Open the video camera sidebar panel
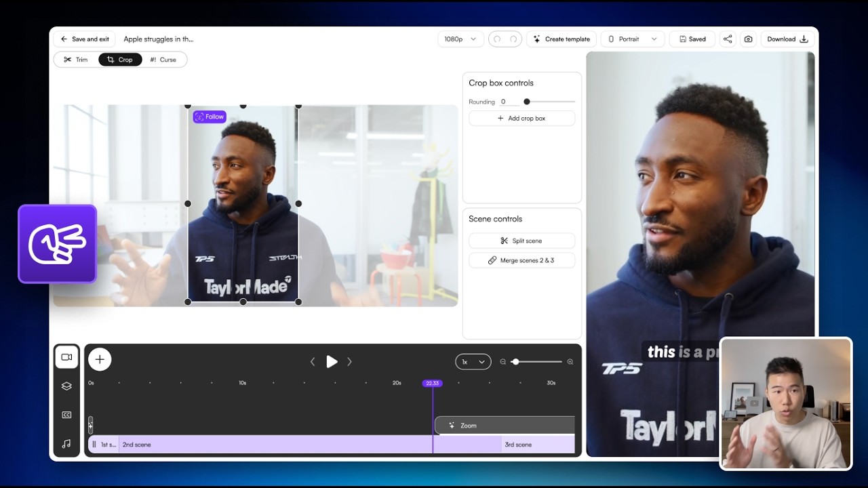This screenshot has width=868, height=488. click(x=66, y=357)
